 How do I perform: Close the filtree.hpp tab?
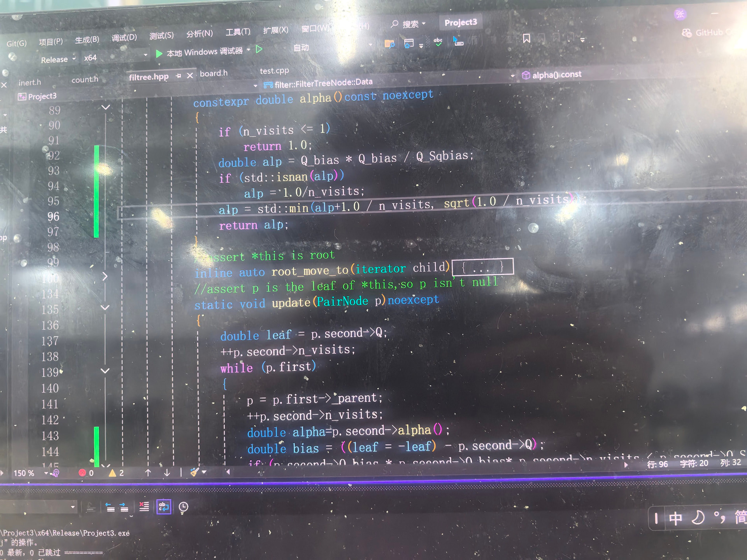click(190, 75)
